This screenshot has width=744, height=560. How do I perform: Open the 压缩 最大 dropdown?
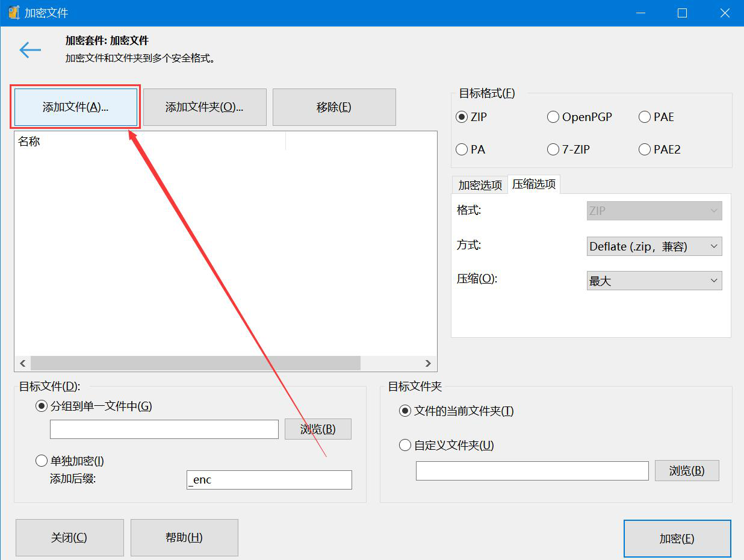point(654,281)
